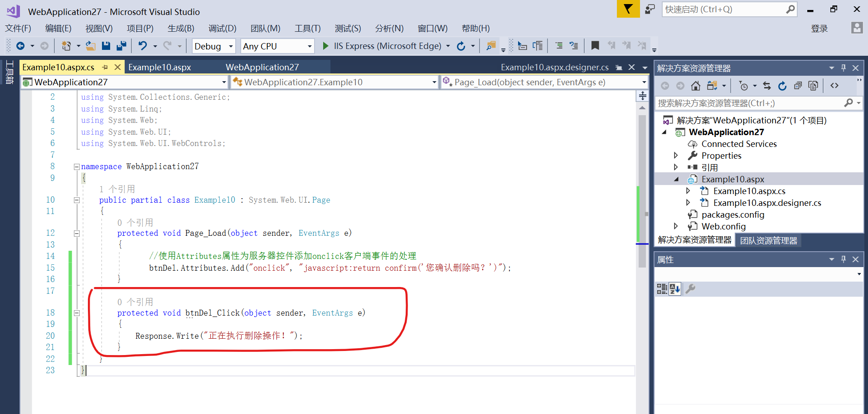The width and height of the screenshot is (868, 414).
Task: Pin the Properties panel
Action: [843, 259]
